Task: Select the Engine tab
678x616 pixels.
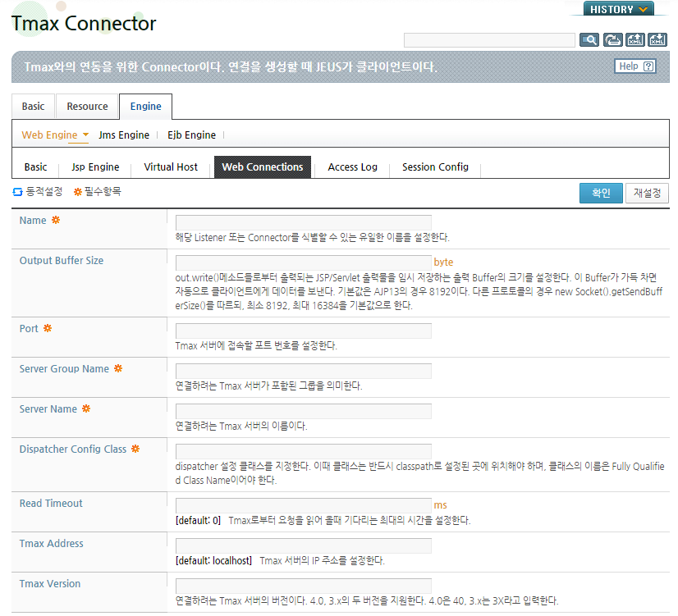Action: coord(146,107)
